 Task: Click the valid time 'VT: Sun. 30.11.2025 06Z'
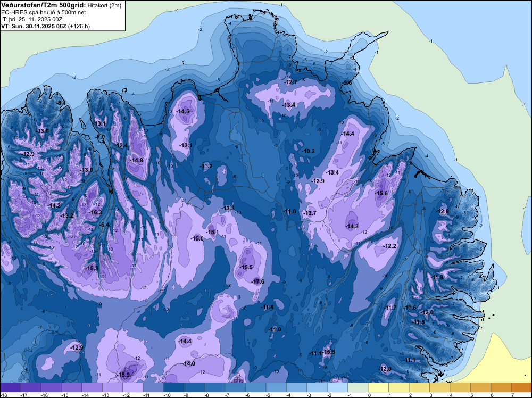pyautogui.click(x=34, y=26)
